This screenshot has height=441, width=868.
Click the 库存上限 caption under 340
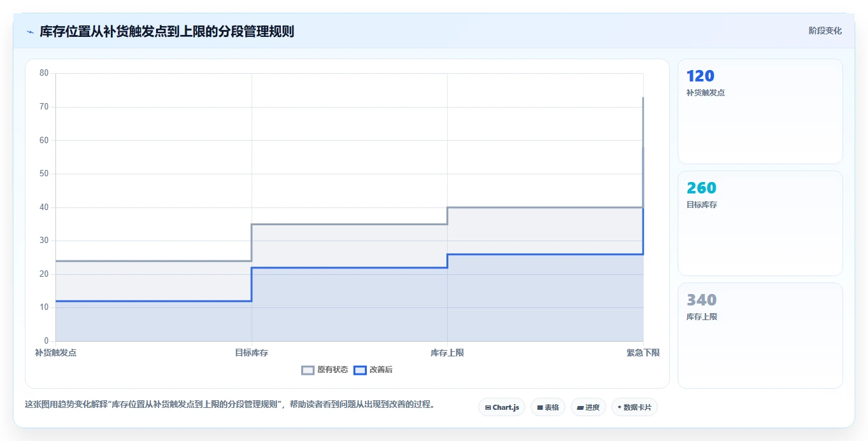click(x=702, y=317)
